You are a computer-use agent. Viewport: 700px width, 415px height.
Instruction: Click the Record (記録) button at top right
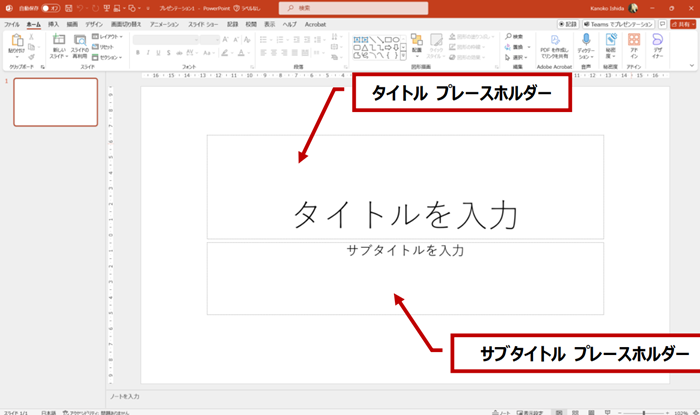[x=568, y=23]
